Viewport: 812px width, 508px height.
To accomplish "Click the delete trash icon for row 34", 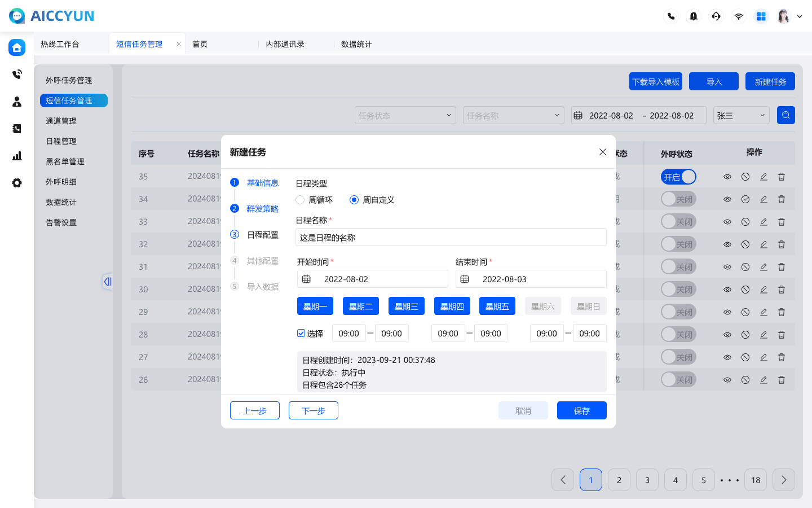I will [782, 199].
